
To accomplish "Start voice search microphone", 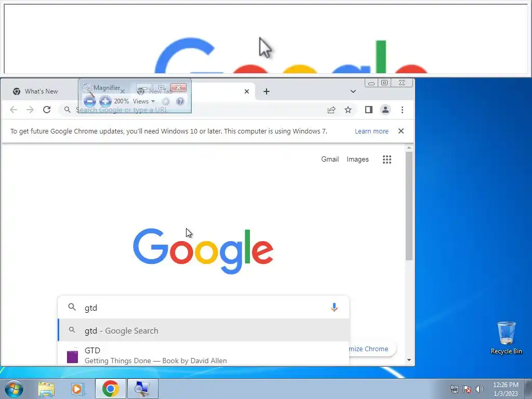I will [x=334, y=308].
